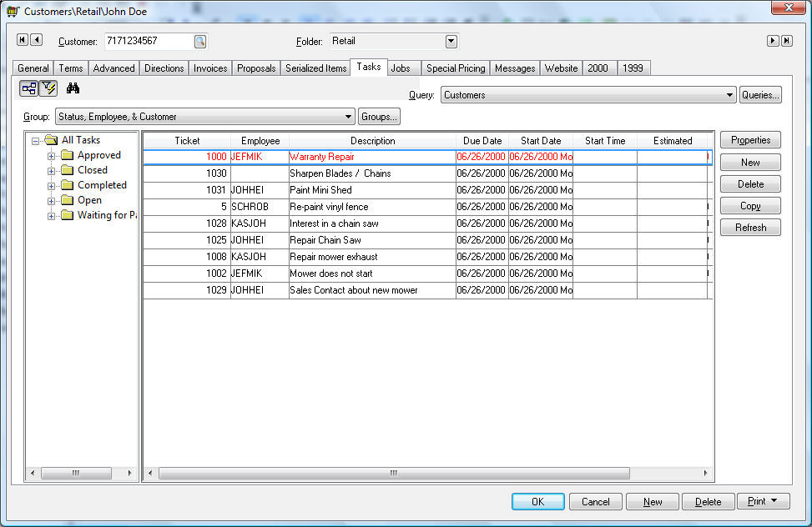The width and height of the screenshot is (812, 527).
Task: Toggle the quick filter funnel icon
Action: point(48,88)
